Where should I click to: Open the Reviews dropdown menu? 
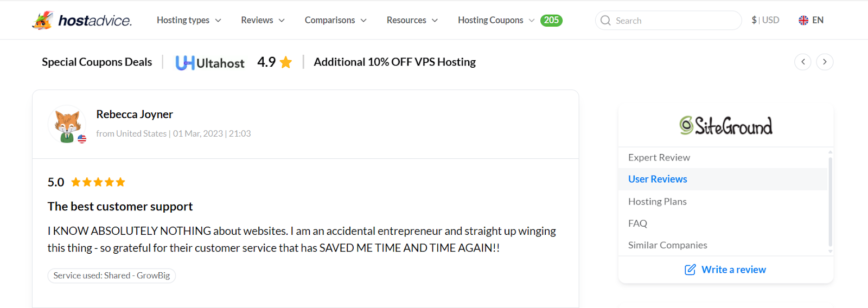click(263, 20)
